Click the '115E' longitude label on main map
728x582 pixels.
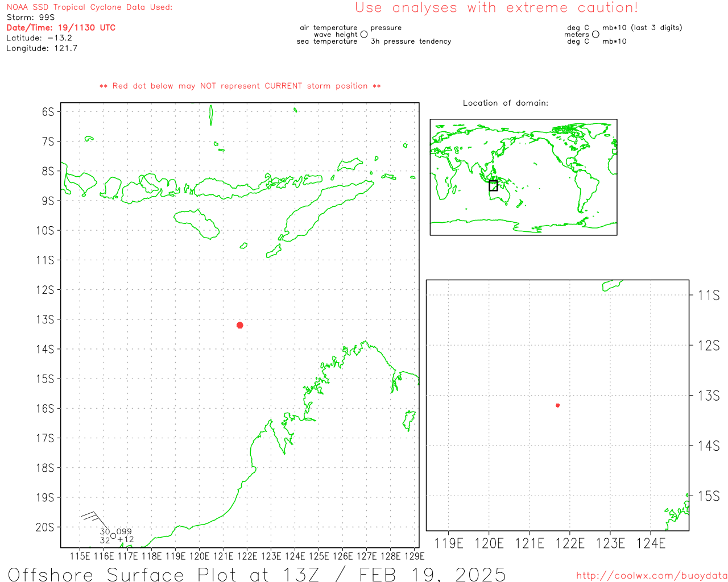pyautogui.click(x=80, y=556)
